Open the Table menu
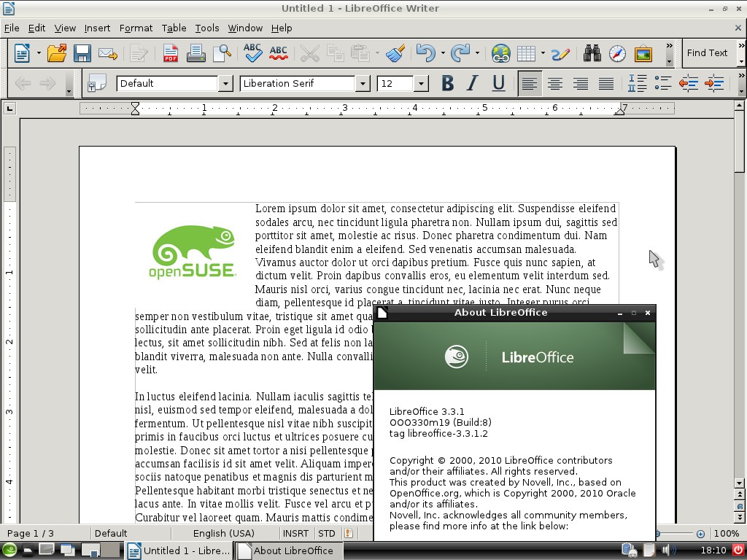 point(174,28)
